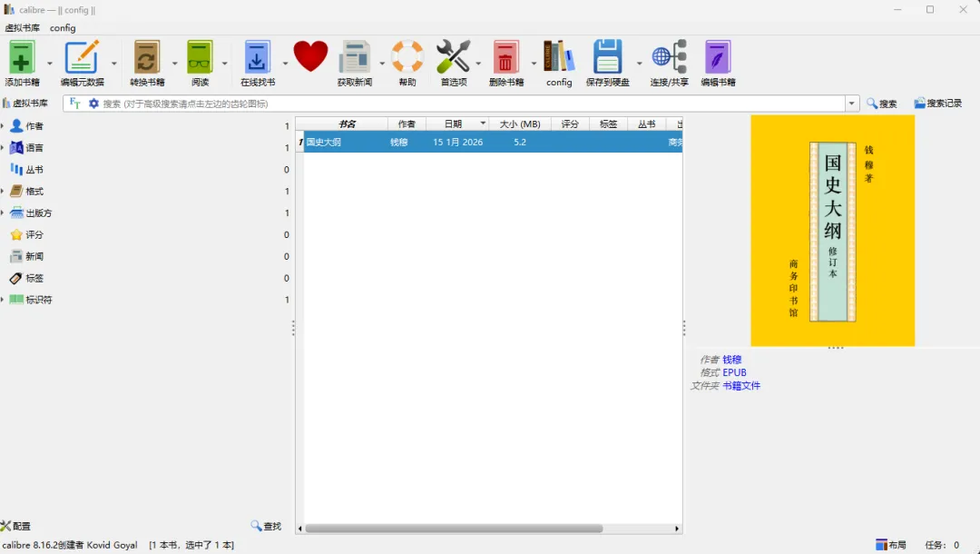The height and width of the screenshot is (554, 980).
Task: Sort by Date (日期) column header
Action: point(456,124)
